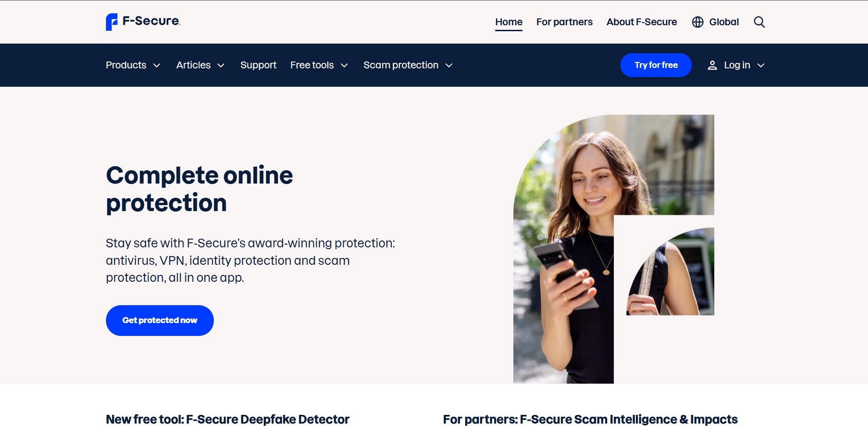
Task: Click the Log in link text
Action: pyautogui.click(x=737, y=65)
